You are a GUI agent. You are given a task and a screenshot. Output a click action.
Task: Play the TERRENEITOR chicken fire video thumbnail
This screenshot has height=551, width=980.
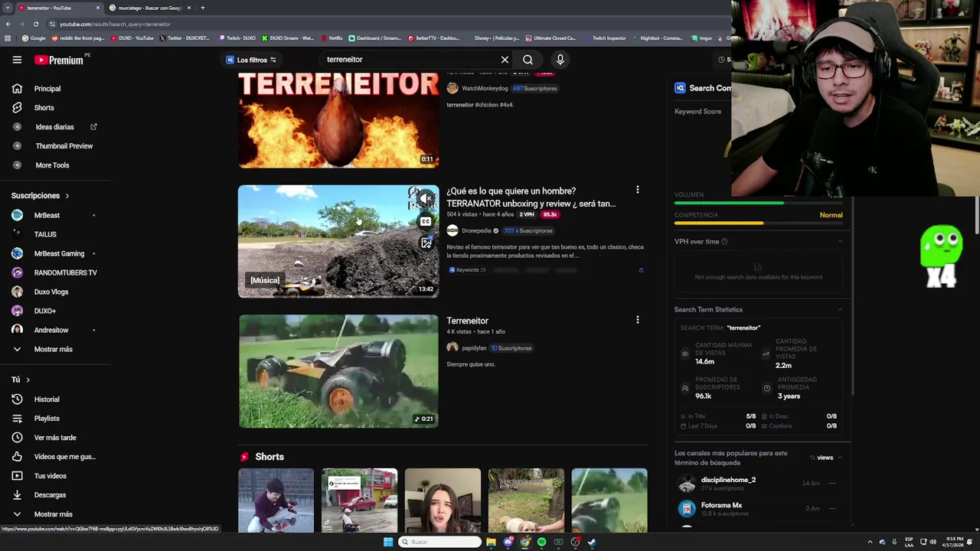point(338,120)
